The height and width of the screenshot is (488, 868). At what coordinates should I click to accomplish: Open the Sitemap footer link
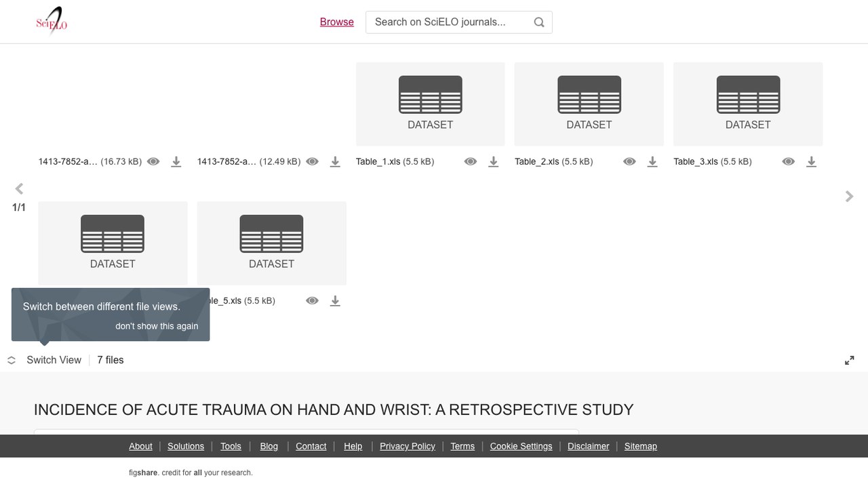tap(641, 446)
